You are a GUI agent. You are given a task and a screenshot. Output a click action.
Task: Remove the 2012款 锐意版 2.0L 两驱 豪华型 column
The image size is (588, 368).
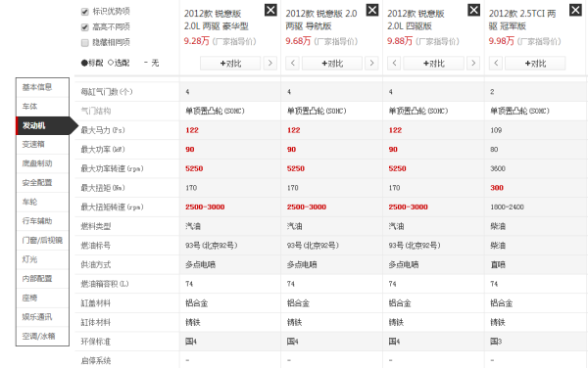[x=270, y=10]
